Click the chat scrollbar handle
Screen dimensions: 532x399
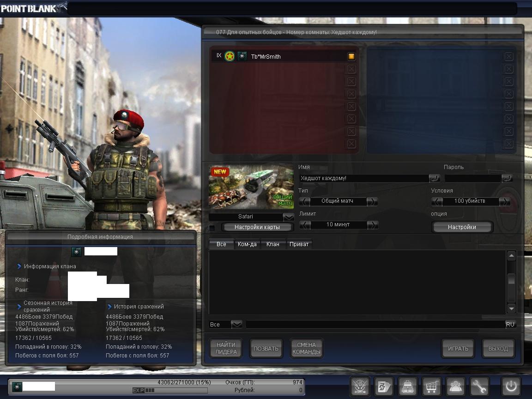pyautogui.click(x=511, y=280)
